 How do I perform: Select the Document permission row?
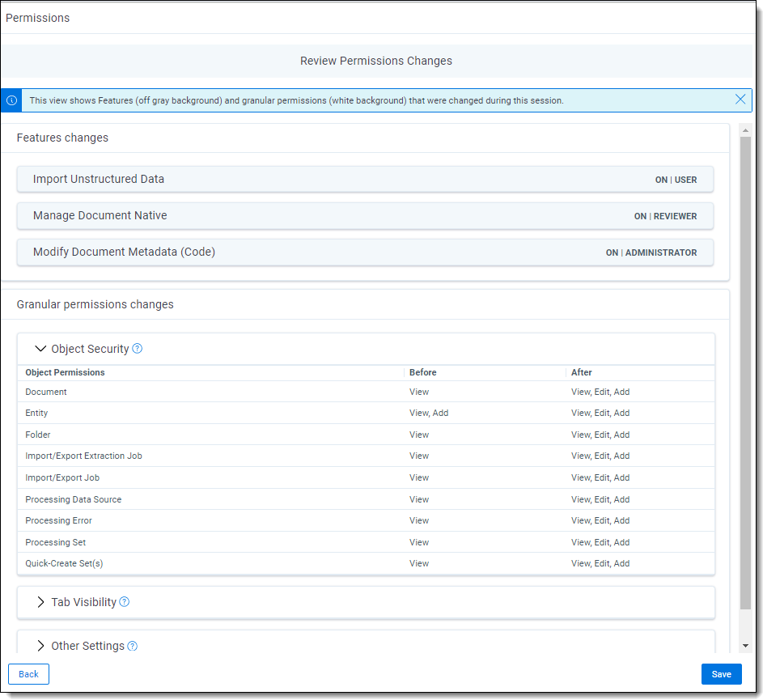[366, 392]
